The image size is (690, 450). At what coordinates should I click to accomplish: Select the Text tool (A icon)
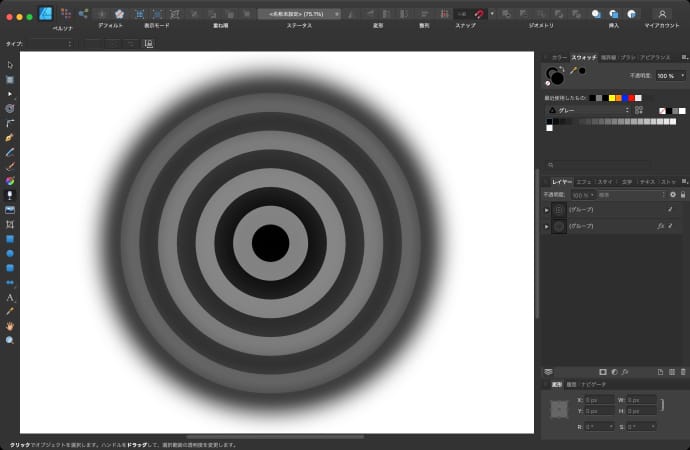point(10,297)
